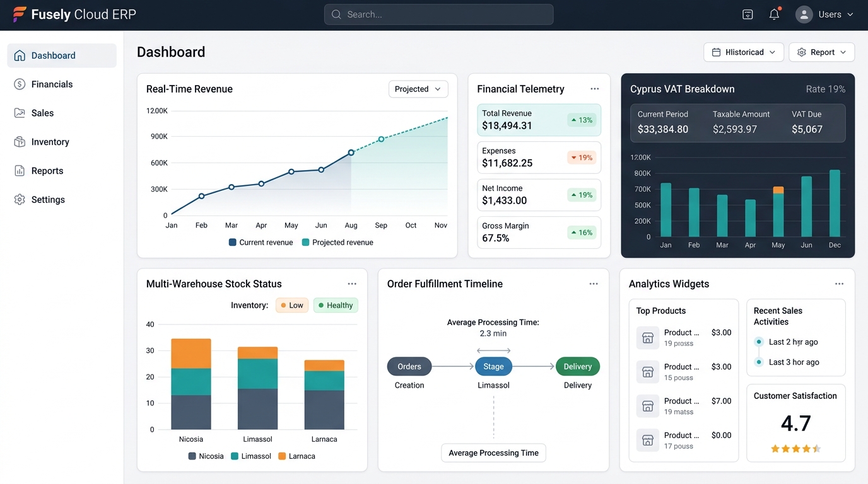Toggle the Low inventory filter
The height and width of the screenshot is (484, 868).
293,306
